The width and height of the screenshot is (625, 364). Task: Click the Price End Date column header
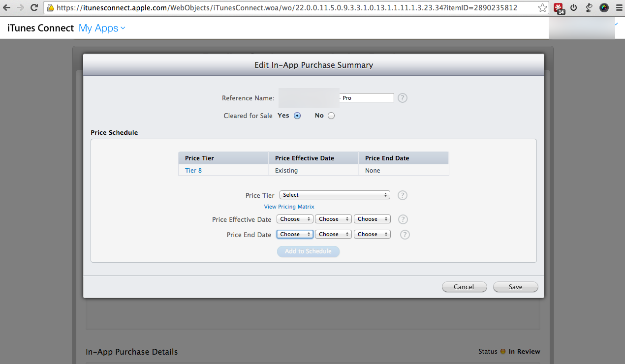tap(404, 158)
